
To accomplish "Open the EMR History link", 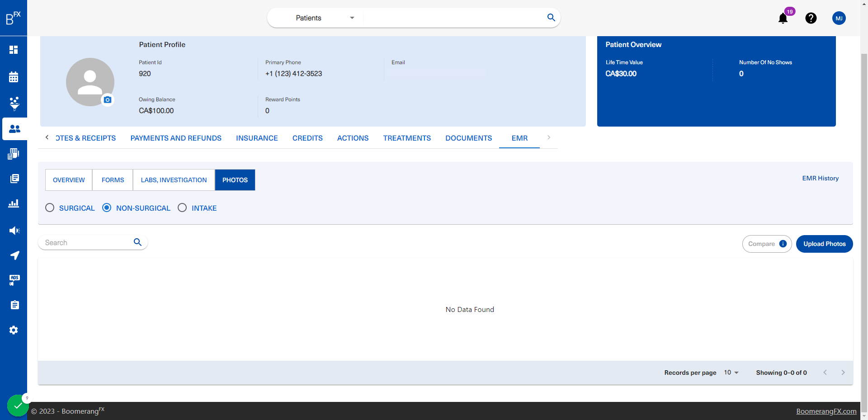I will click(821, 178).
